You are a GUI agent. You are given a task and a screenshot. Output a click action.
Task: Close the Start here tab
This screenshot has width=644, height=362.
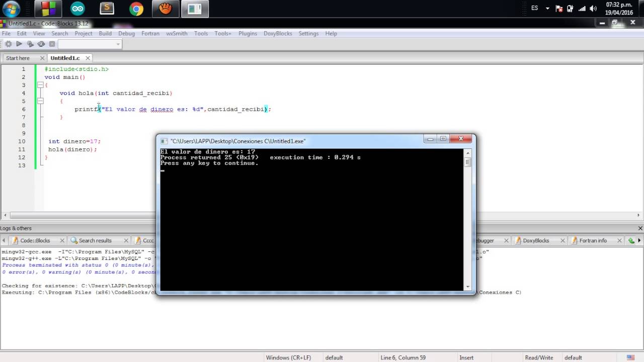[x=42, y=58]
